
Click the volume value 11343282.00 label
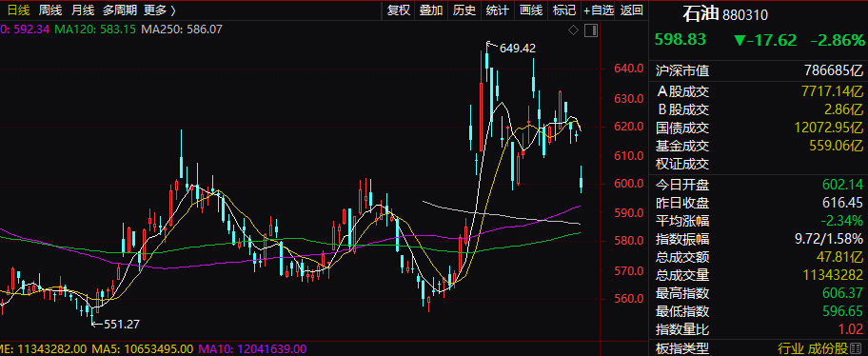43,349
